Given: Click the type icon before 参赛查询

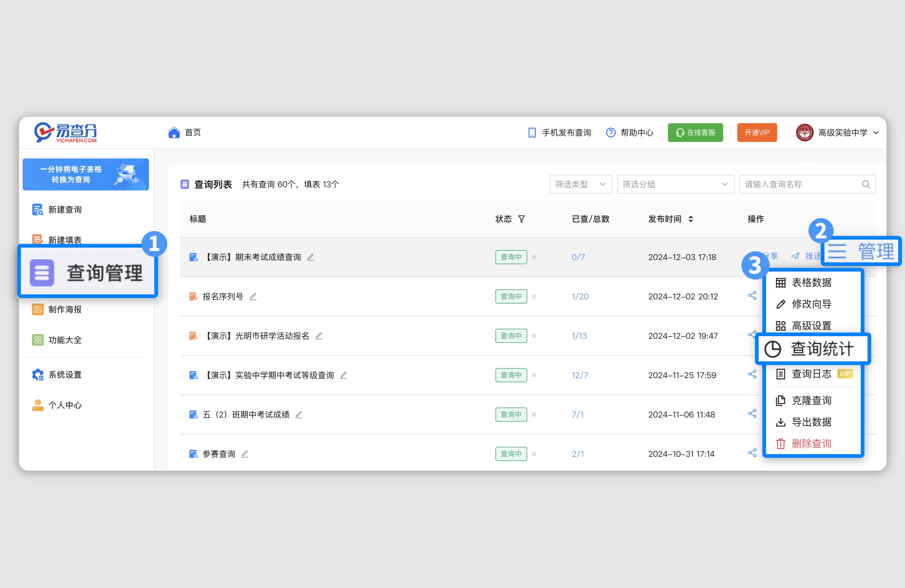Looking at the screenshot, I should point(194,454).
